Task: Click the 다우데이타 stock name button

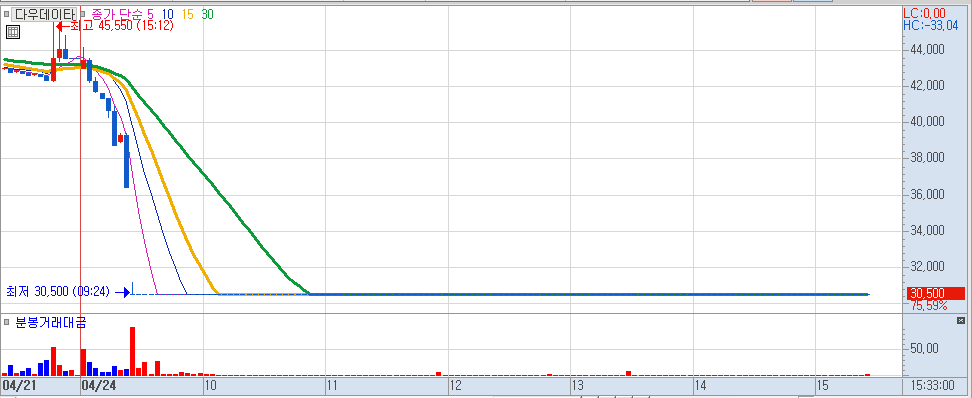Action: [45, 14]
